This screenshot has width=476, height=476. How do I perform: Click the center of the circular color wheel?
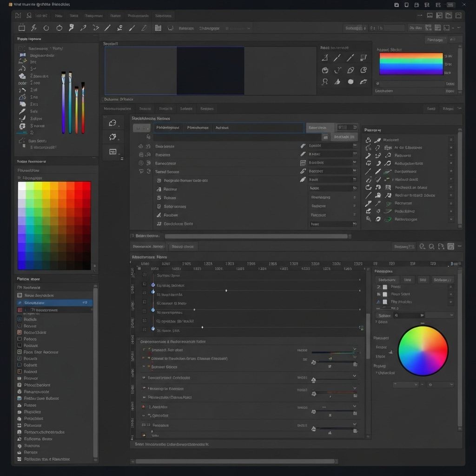tap(423, 350)
